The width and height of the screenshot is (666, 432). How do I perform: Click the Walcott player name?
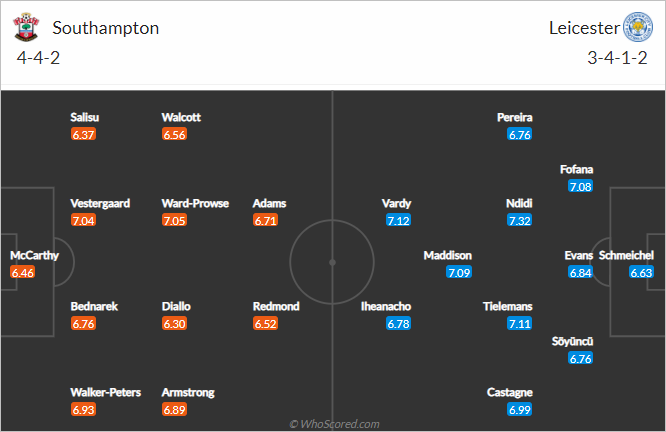coord(181,117)
